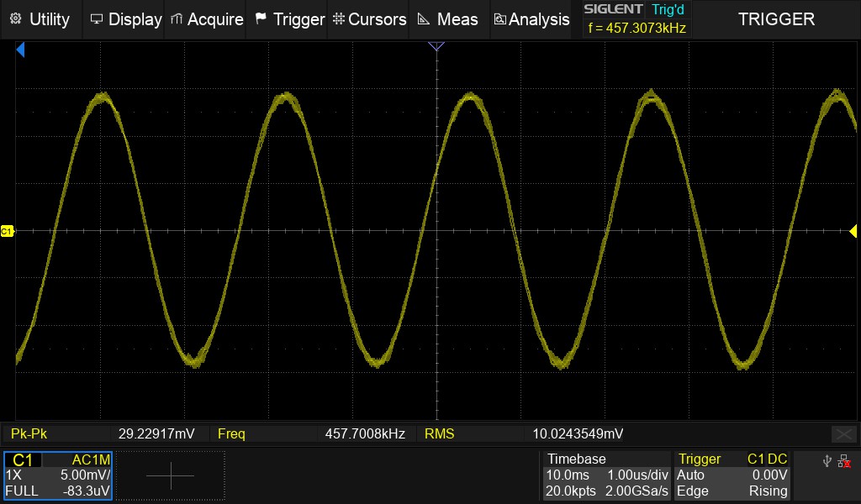Image resolution: width=861 pixels, height=504 pixels.
Task: Click the USB device status icon
Action: (827, 460)
